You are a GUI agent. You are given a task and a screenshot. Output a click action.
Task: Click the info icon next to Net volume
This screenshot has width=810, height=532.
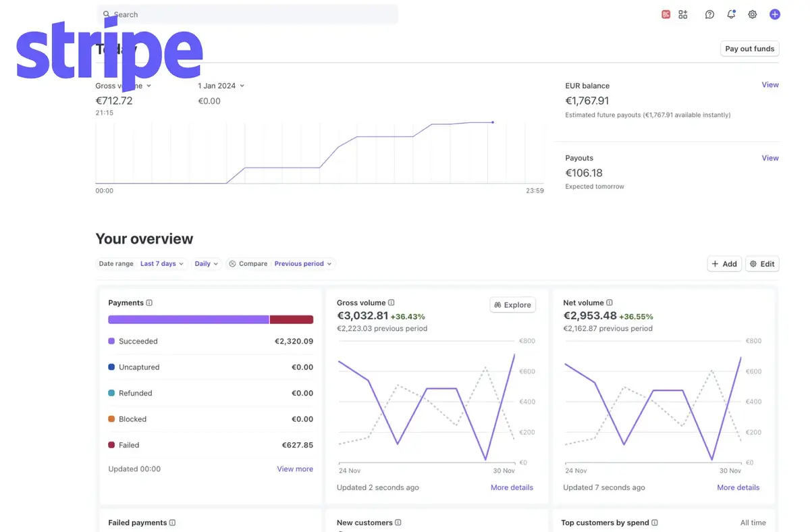pos(610,303)
